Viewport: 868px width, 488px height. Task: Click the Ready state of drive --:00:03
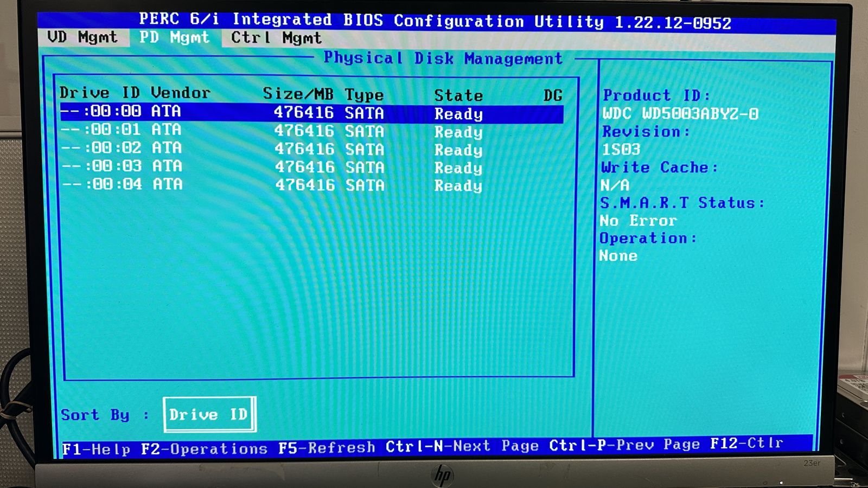[x=458, y=168]
